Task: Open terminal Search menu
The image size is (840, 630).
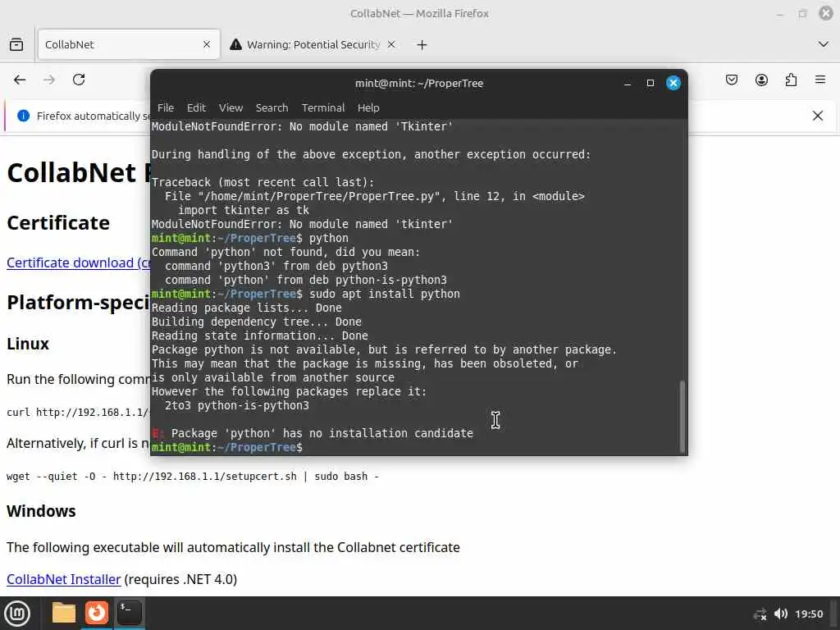Action: pyautogui.click(x=272, y=107)
